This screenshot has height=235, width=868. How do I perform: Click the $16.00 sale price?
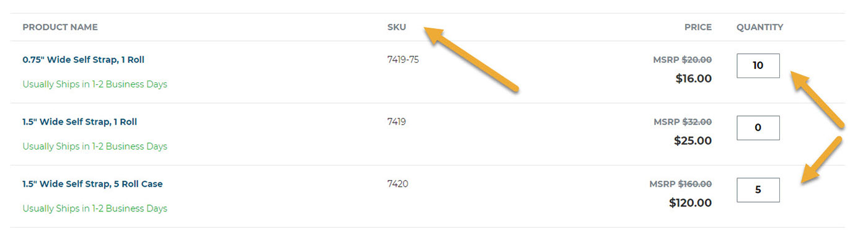click(694, 79)
